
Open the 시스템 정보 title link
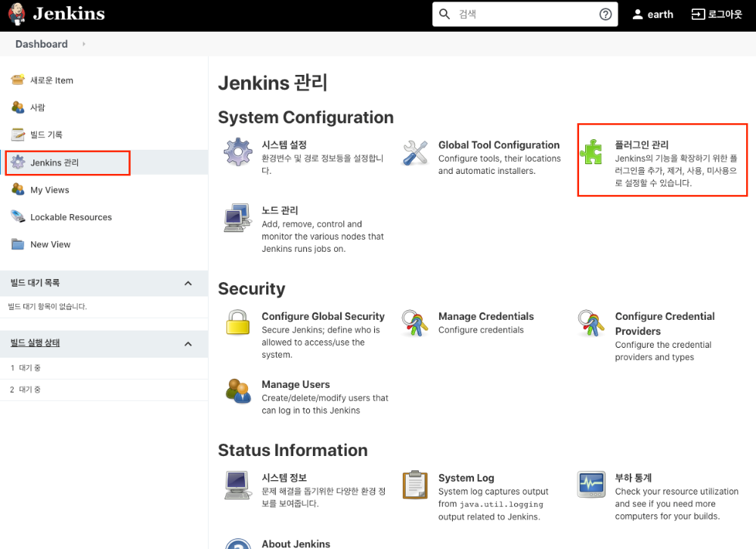point(284,478)
